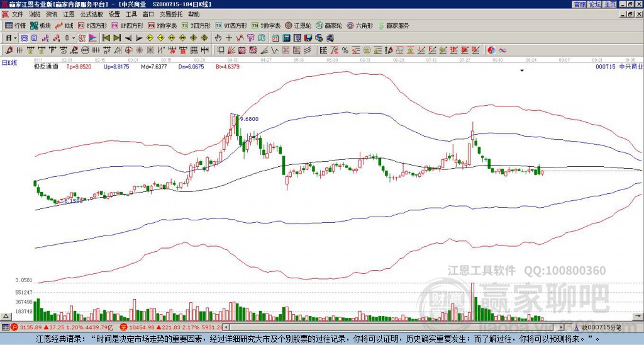Viewport: 644px width, 345px height.
Task: Collapse the volume panel with triangle button
Action: 6,316
